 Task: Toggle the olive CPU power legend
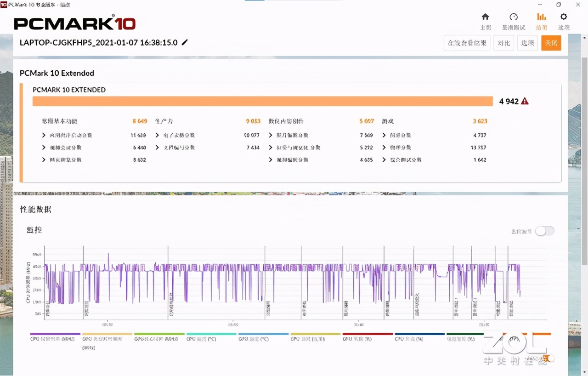(316, 337)
